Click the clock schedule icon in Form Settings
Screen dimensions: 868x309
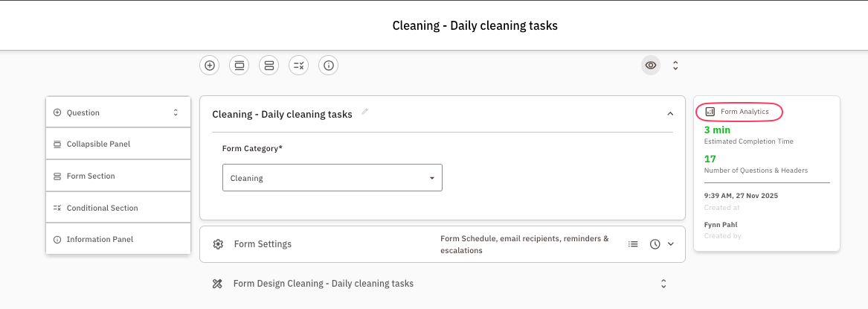[x=655, y=244]
